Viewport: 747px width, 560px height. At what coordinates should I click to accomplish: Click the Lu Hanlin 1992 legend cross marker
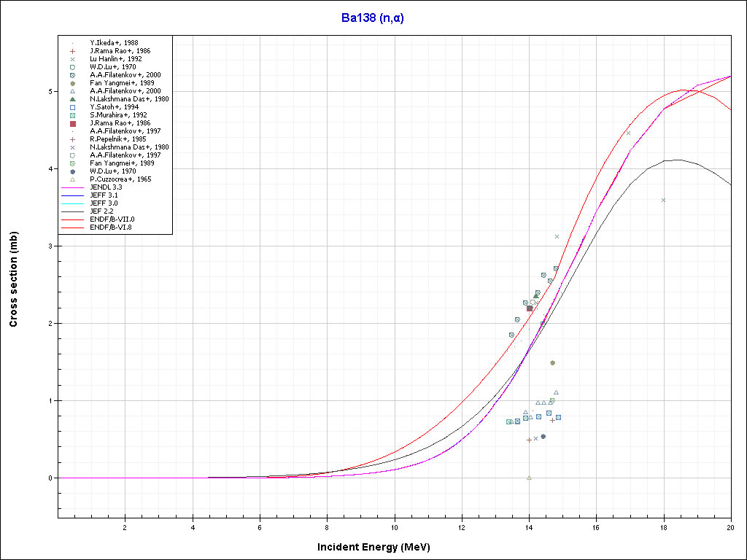72,59
